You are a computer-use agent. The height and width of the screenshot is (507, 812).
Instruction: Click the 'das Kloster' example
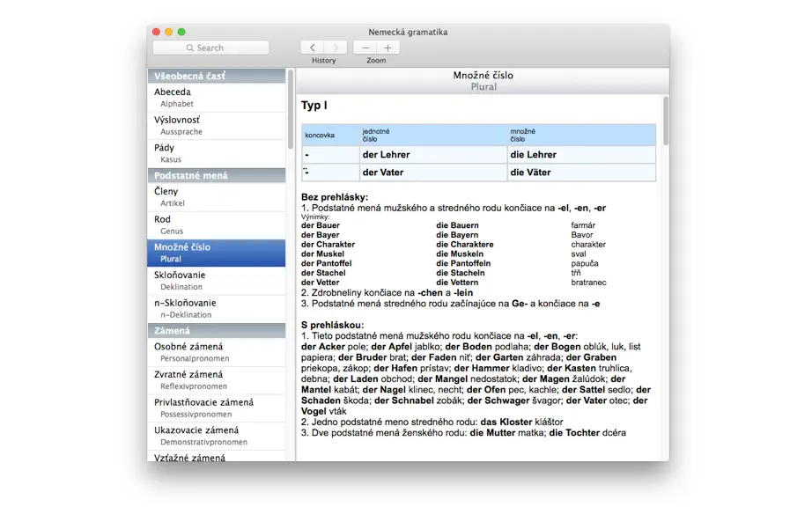click(x=506, y=422)
